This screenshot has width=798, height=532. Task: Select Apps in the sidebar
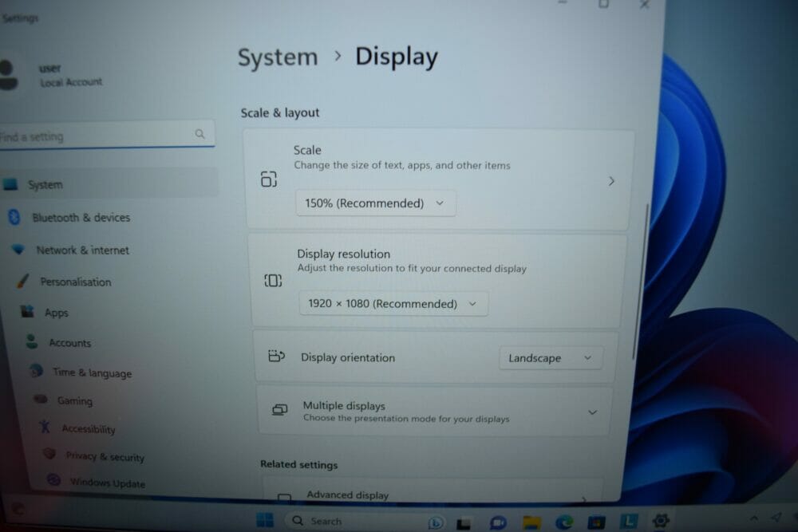point(56,313)
